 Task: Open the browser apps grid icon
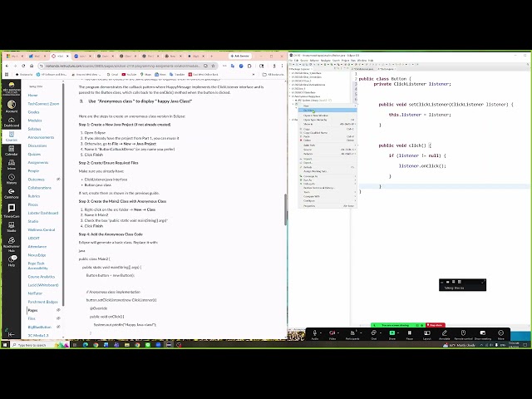(x=7, y=74)
